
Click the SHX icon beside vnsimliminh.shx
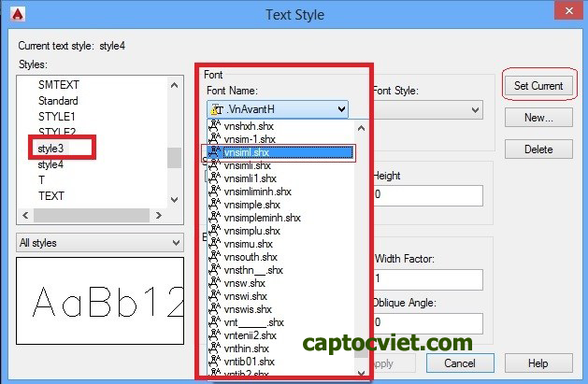(x=214, y=192)
